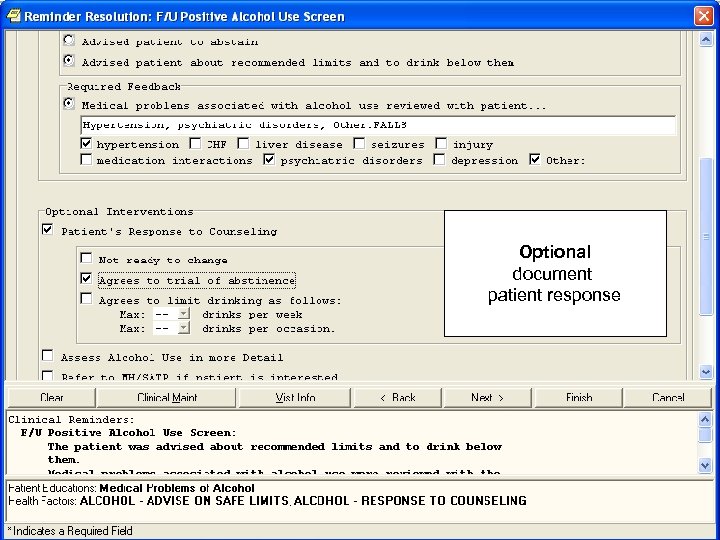Toggle 'Patient's Response to Counseling' checkbox
Viewport: 720px width, 540px height.
tap(47, 229)
